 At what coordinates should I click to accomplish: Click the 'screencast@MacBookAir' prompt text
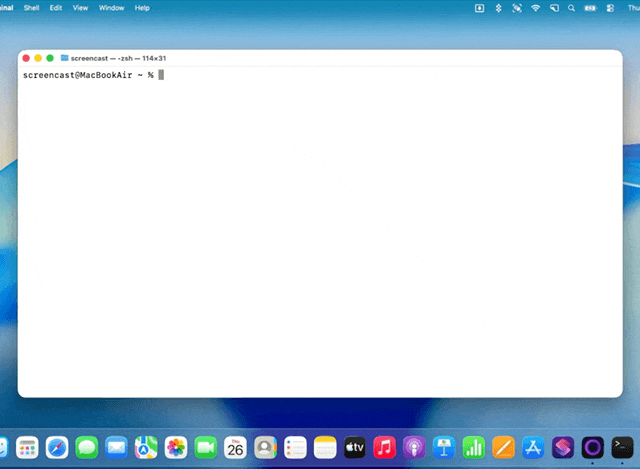[78, 75]
